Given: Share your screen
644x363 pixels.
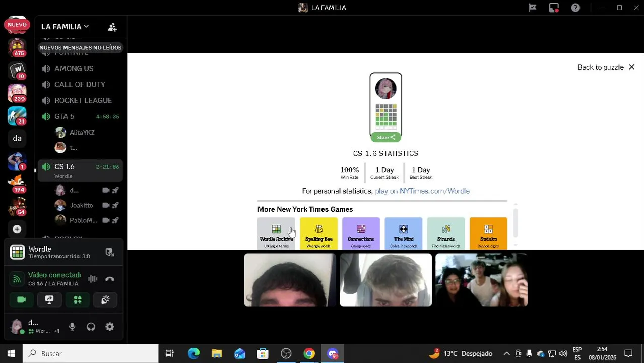Looking at the screenshot, I should click(x=49, y=299).
